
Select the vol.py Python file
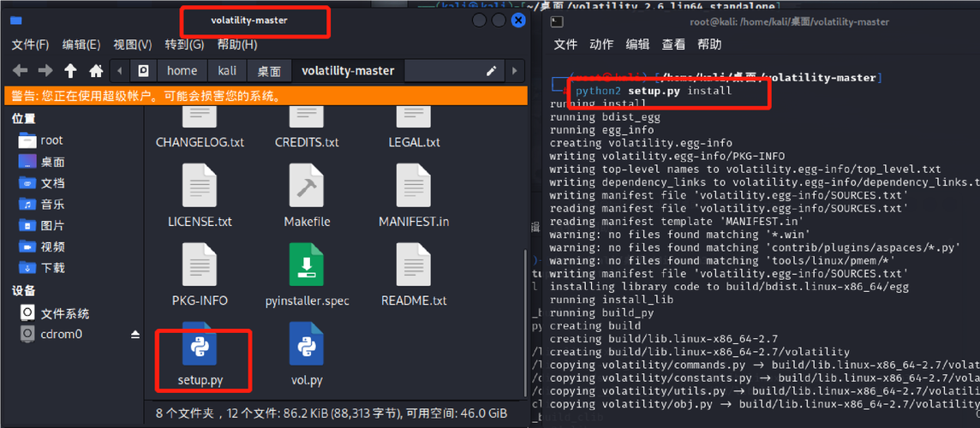click(x=307, y=356)
